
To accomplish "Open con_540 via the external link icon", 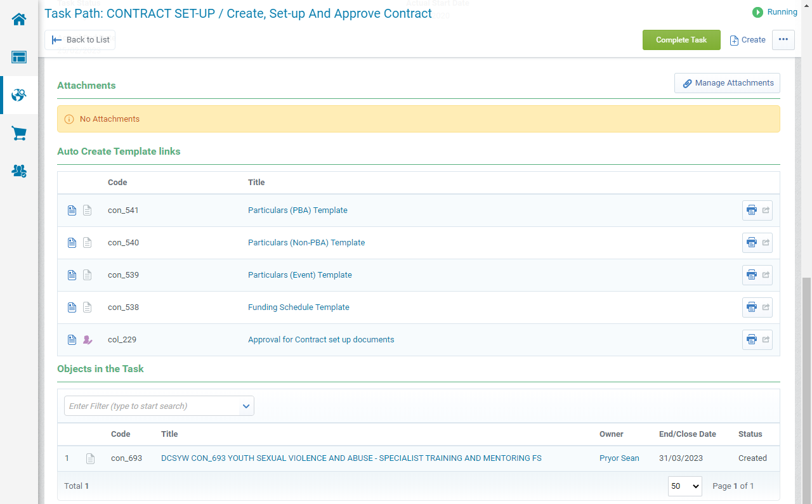I will coord(765,242).
